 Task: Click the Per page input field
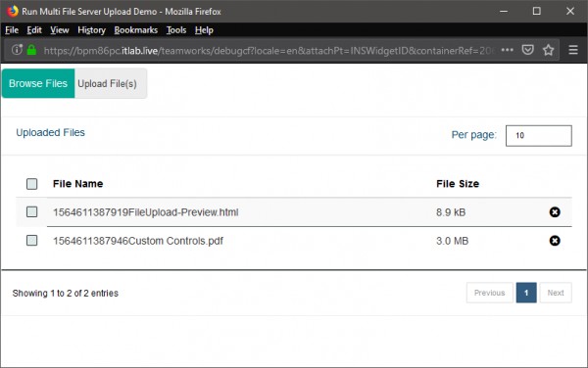pyautogui.click(x=538, y=135)
